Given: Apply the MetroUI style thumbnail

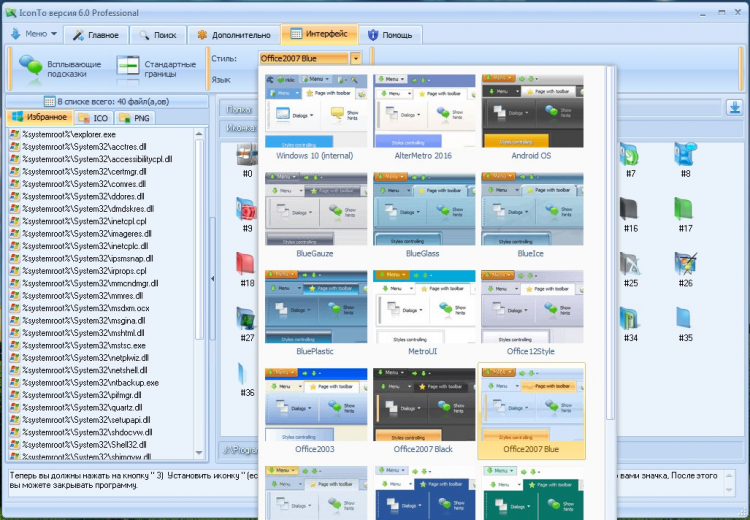Looking at the screenshot, I should (424, 312).
